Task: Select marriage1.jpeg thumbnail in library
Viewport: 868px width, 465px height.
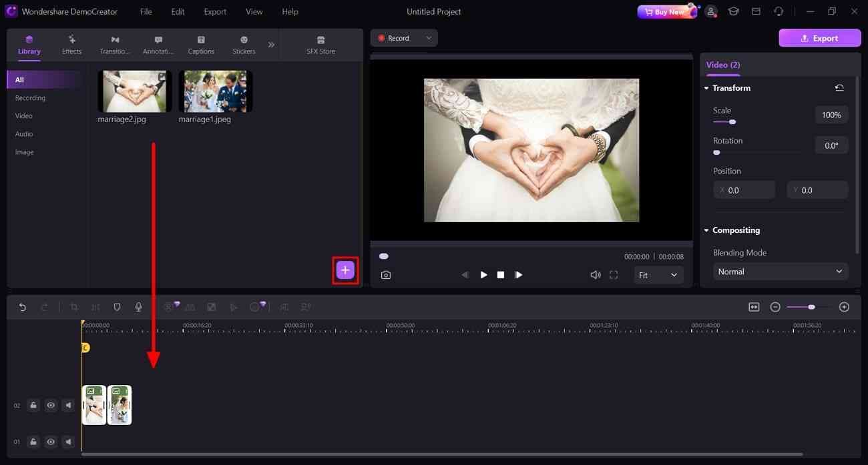Action: coord(215,91)
